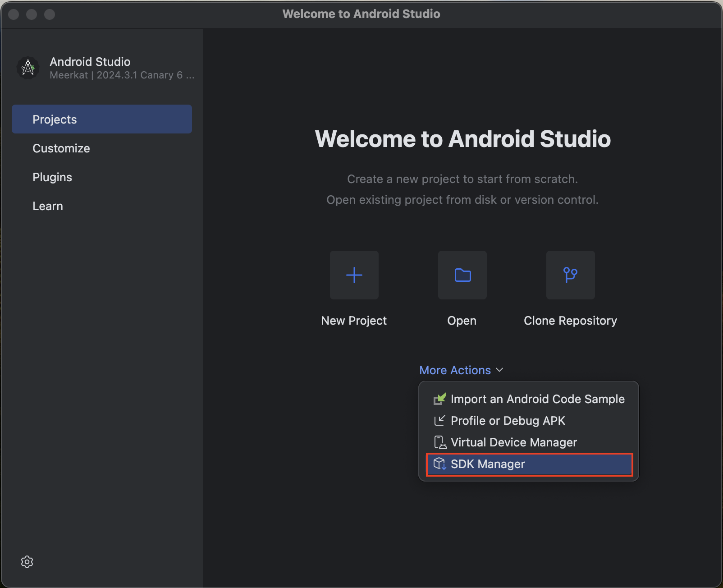This screenshot has height=588, width=723.
Task: Open the Plugins tab
Action: 102,177
